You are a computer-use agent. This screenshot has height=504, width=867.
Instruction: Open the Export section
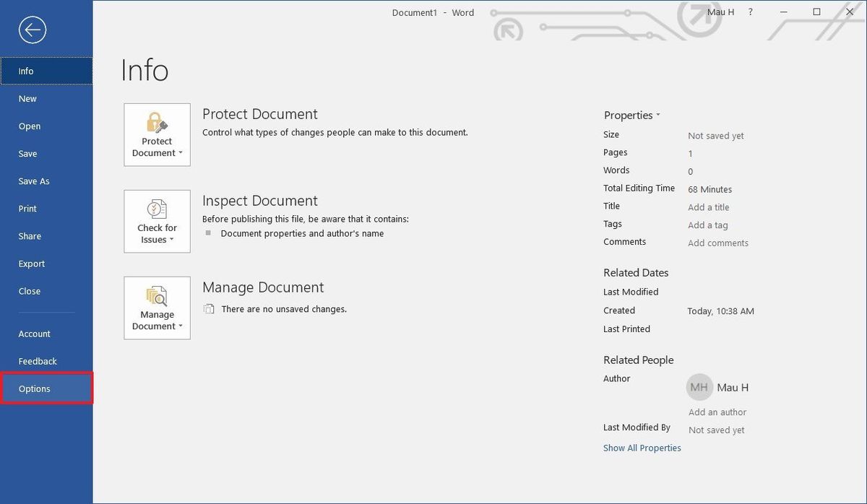31,263
